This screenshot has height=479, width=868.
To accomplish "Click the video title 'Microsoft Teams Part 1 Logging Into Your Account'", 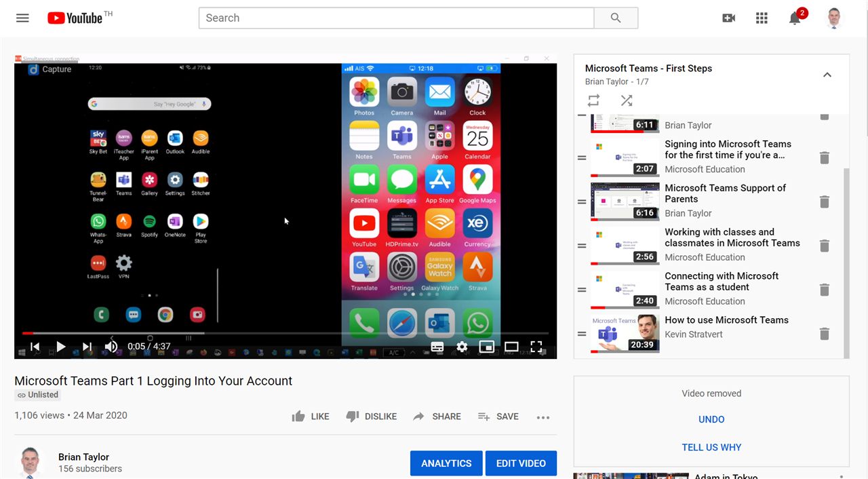I will click(153, 381).
